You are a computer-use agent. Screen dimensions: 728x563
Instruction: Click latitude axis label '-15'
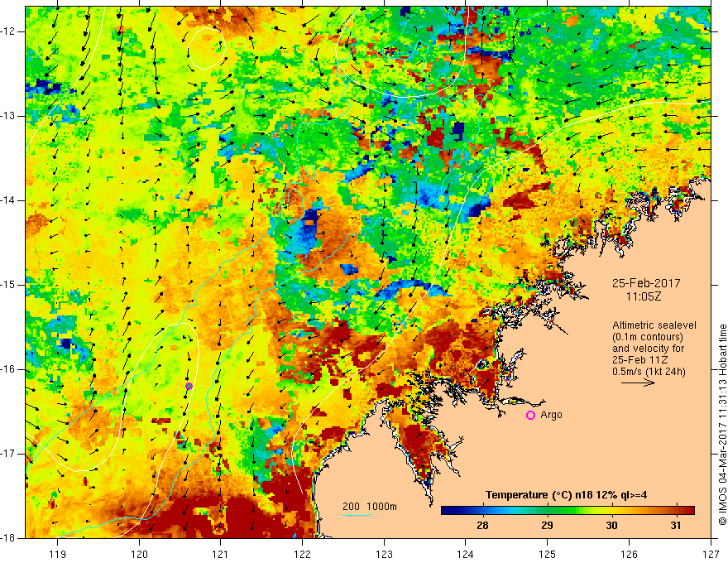point(8,285)
